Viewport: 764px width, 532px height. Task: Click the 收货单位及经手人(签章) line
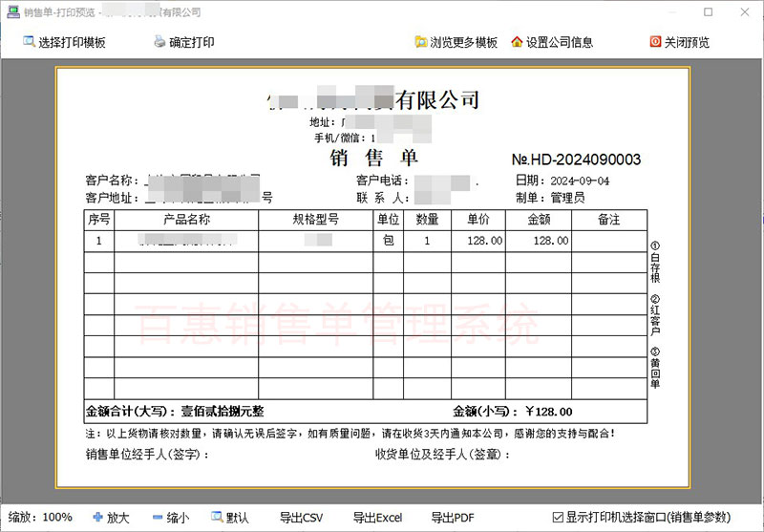point(443,455)
